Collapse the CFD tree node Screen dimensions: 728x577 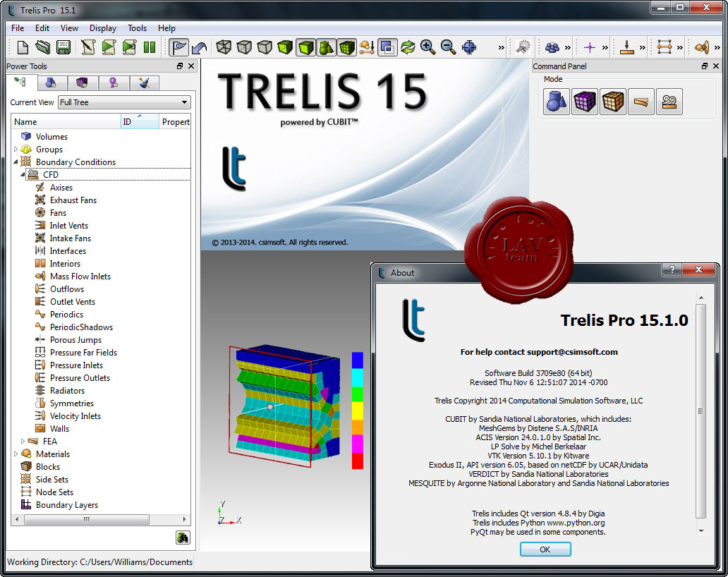tap(23, 174)
